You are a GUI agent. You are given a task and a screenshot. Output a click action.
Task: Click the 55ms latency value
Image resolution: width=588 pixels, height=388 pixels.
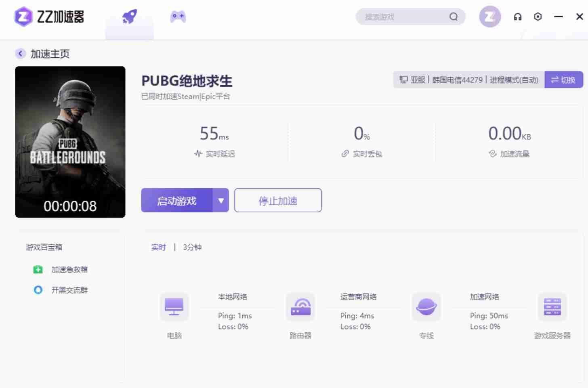coord(214,133)
